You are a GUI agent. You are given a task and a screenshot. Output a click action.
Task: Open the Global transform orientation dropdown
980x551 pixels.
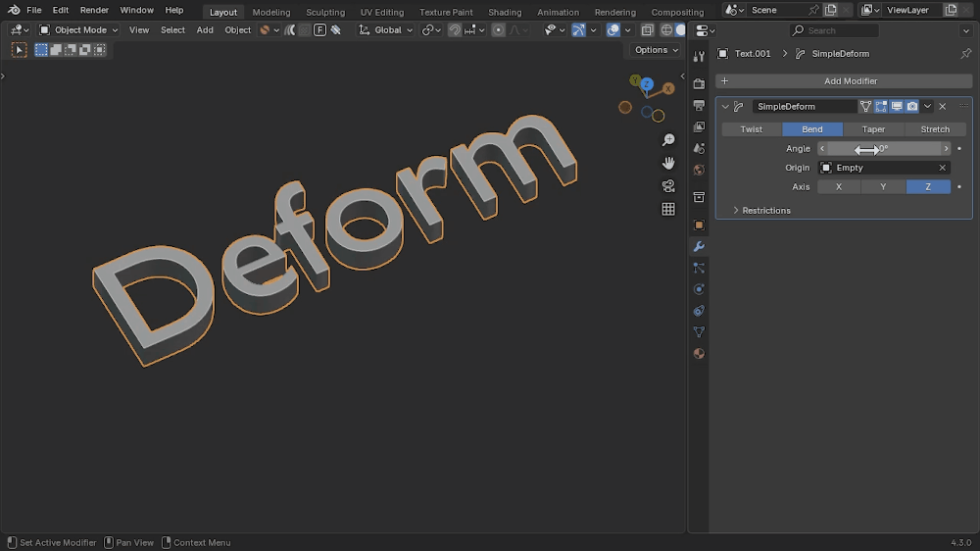point(385,30)
